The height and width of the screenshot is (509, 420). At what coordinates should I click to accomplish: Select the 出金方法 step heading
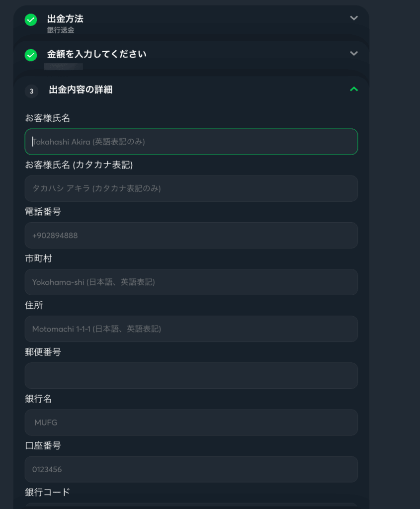pyautogui.click(x=65, y=19)
